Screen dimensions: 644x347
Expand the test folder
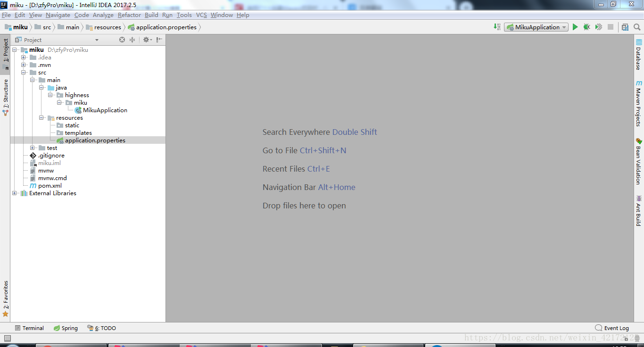(33, 148)
